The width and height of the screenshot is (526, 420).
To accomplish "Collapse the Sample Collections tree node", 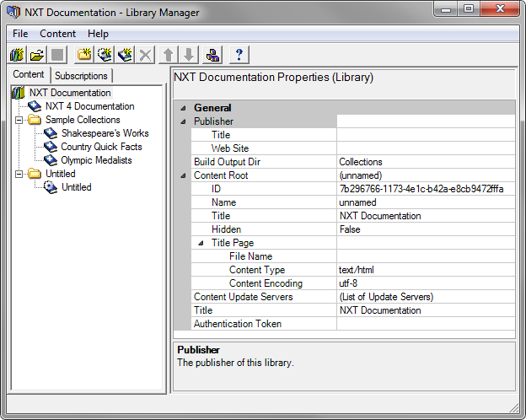I will coord(19,120).
